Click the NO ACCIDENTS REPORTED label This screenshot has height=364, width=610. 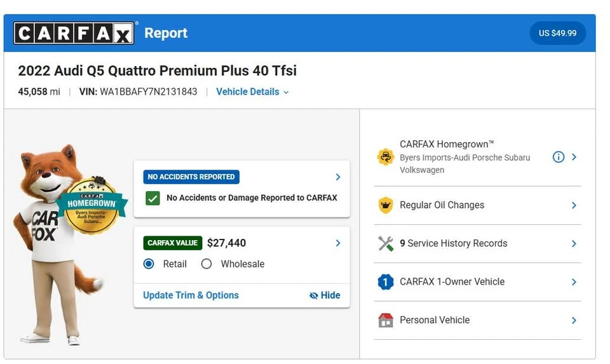(x=191, y=177)
